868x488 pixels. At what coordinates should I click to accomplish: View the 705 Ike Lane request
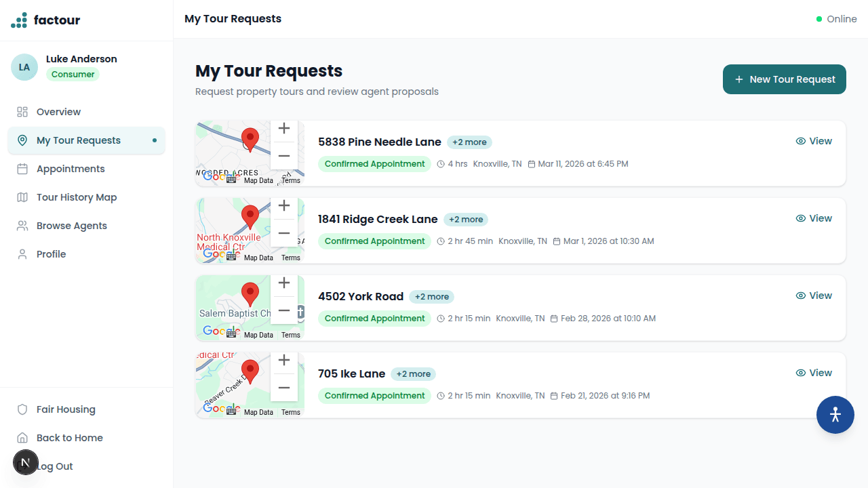(x=814, y=373)
